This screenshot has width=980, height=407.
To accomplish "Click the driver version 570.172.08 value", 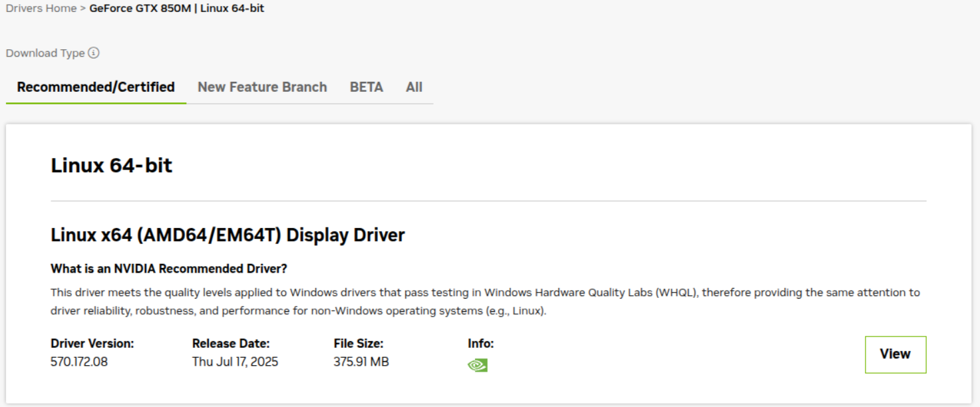I will (79, 362).
